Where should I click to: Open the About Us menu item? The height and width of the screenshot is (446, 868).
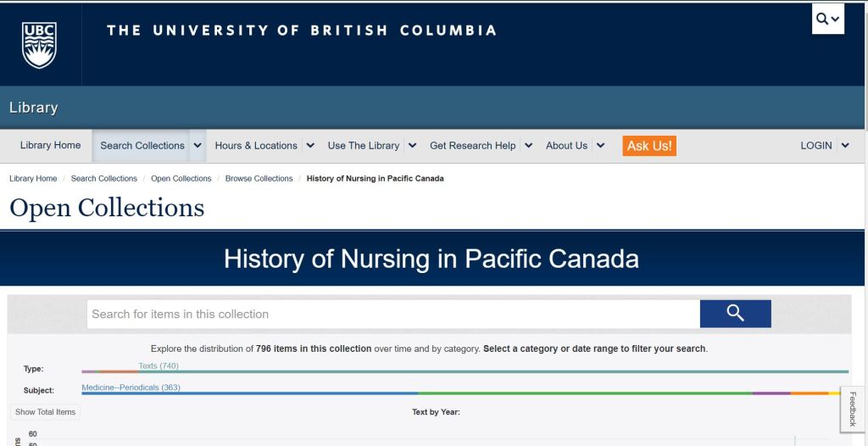point(566,146)
